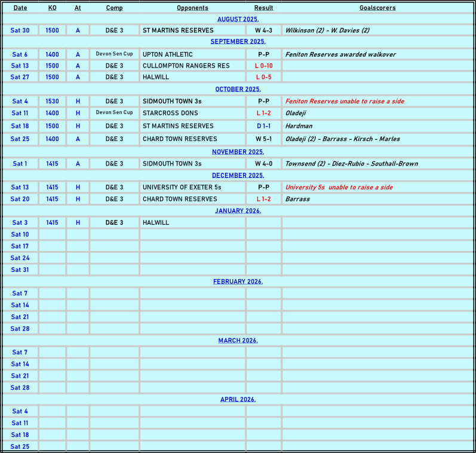Click the NOVEMBER 2025 heading

point(238,152)
